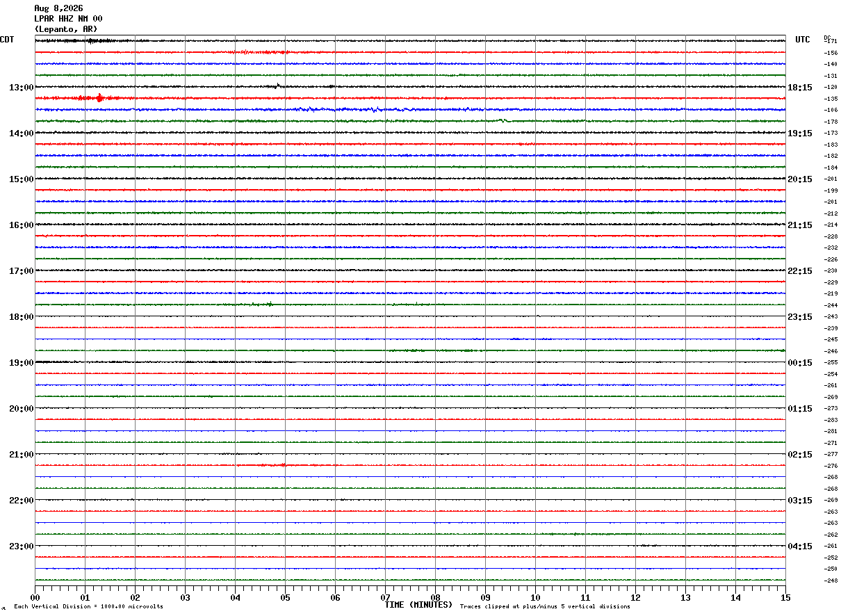
Task: Click the -248 DC offset value, bottom right
Action: [x=831, y=581]
